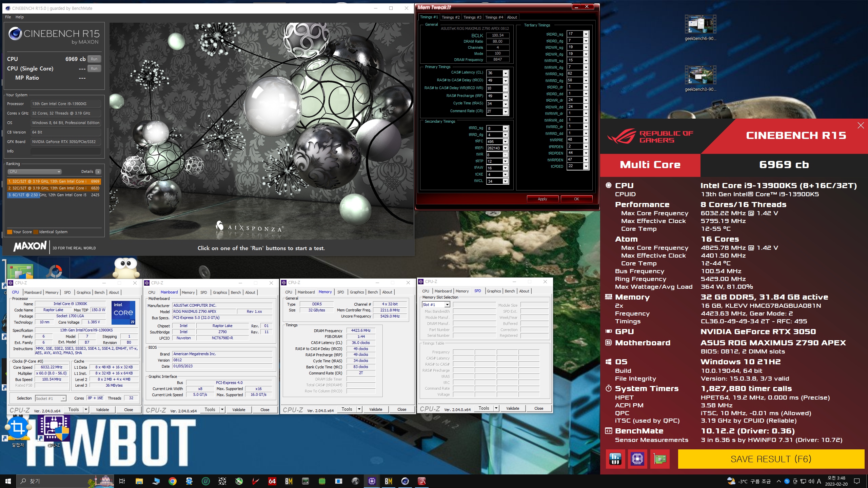This screenshot has height=488, width=868.
Task: Open CPU-Z icon in BenchMate panel
Action: (x=637, y=459)
